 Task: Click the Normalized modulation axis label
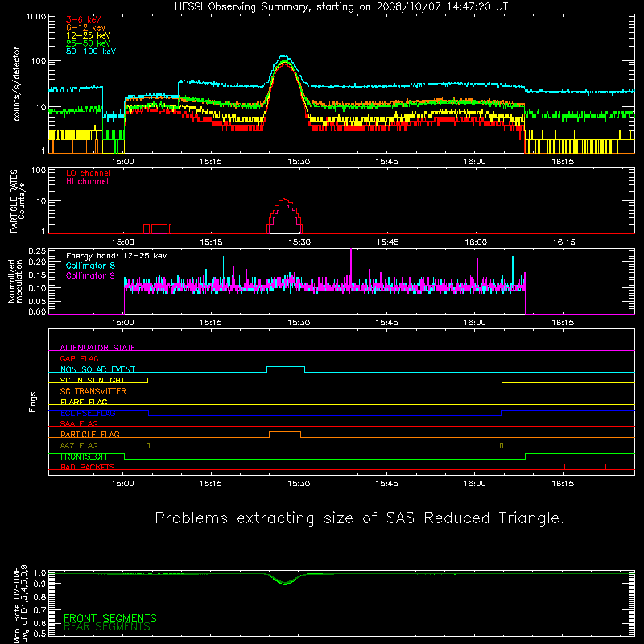click(14, 281)
